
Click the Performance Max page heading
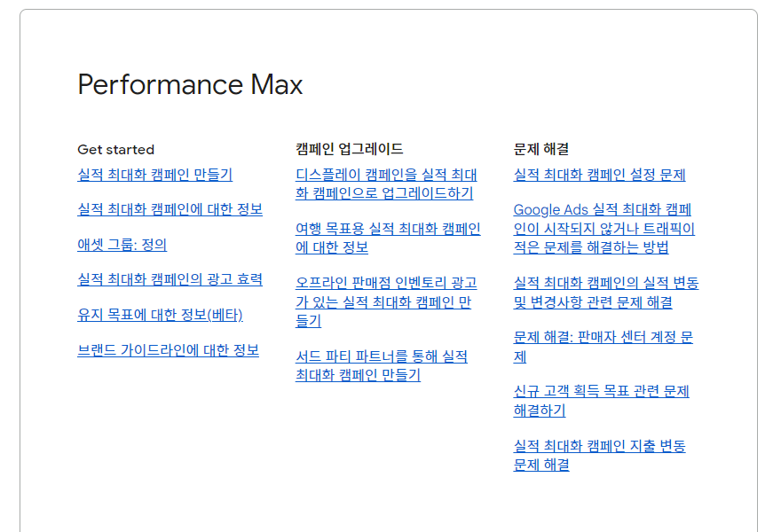pos(190,84)
